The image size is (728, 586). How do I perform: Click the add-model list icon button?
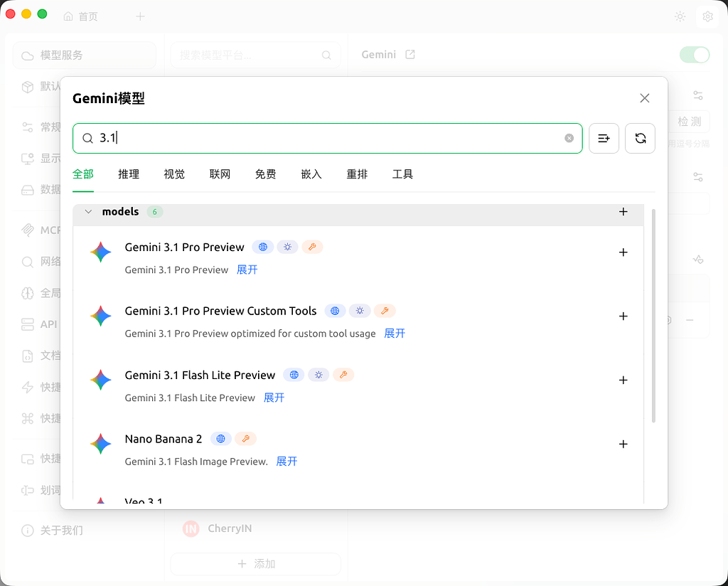click(x=604, y=138)
